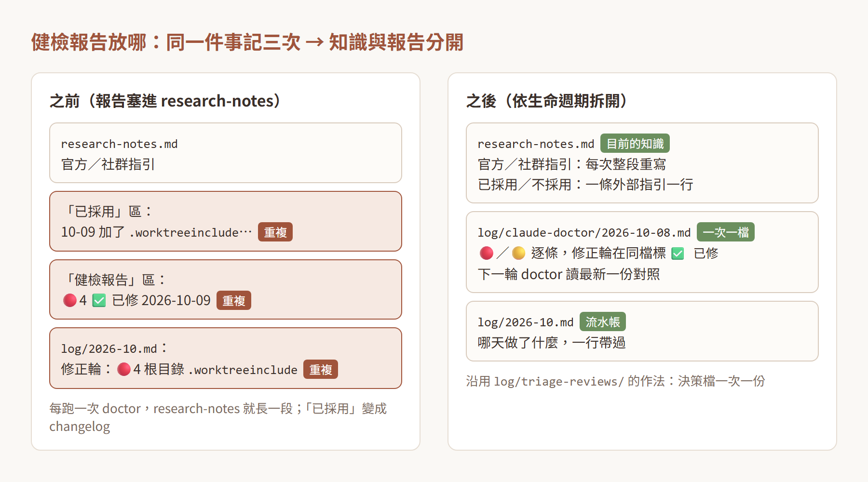Click the heading '之後（依生命週期拆開）'
This screenshot has width=868, height=482.
point(546,101)
